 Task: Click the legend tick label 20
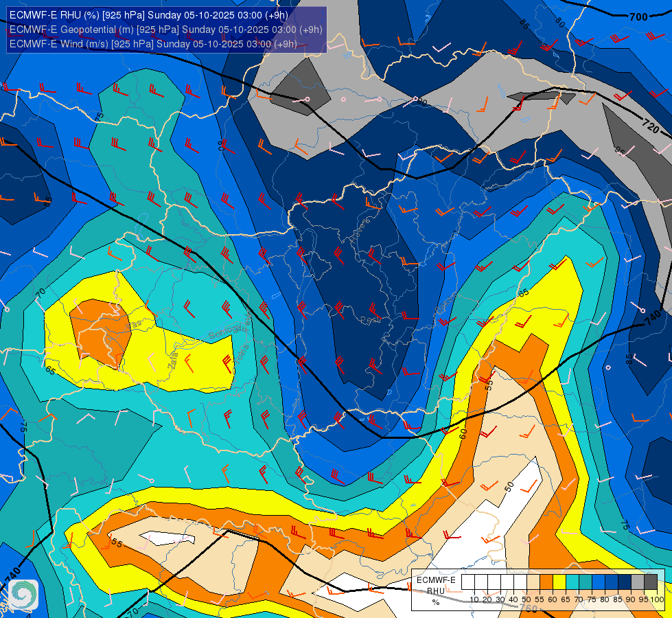487,599
